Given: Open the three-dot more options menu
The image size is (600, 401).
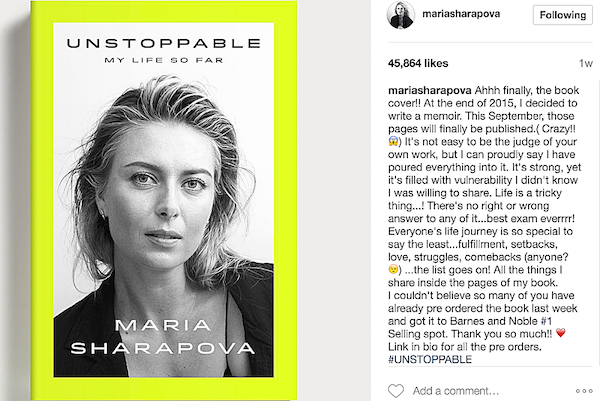Looking at the screenshot, I should pos(583,389).
